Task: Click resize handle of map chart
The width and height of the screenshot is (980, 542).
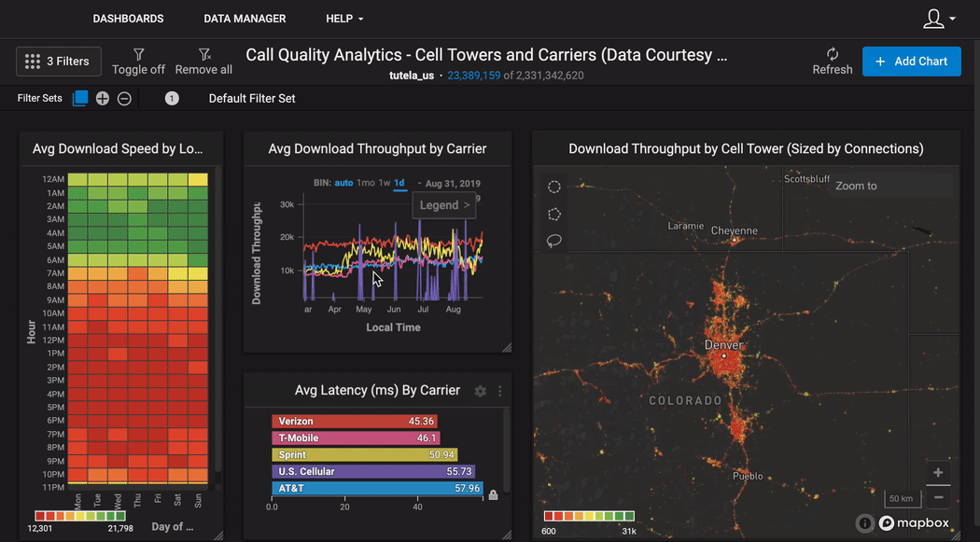Action: [955, 535]
